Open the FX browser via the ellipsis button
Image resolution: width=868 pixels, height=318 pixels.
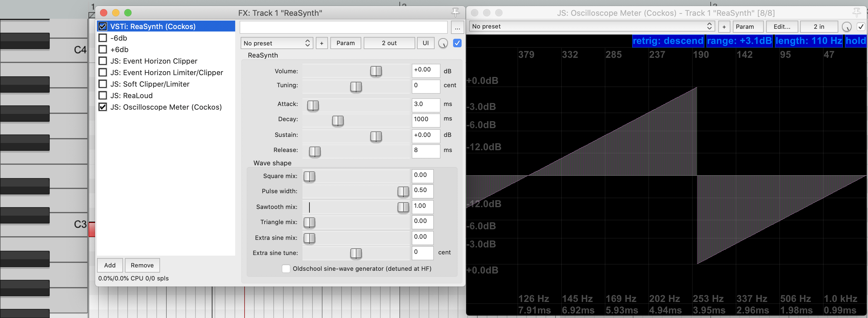pyautogui.click(x=457, y=28)
